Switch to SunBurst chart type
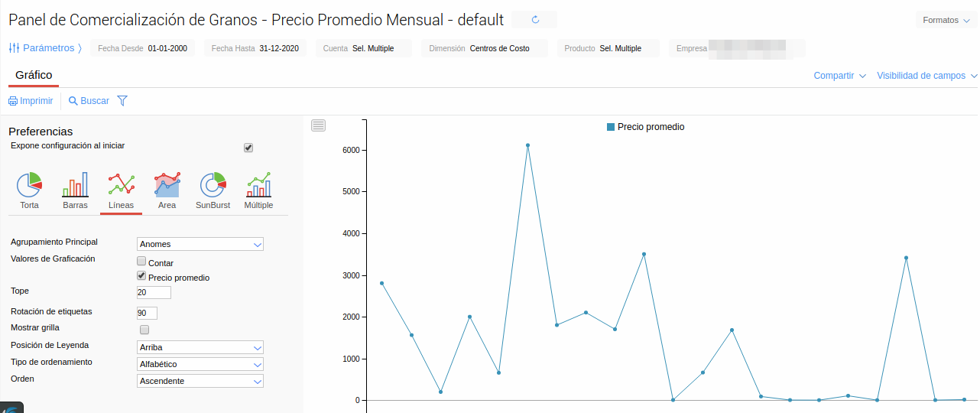Viewport: 980px width, 413px height. tap(213, 185)
